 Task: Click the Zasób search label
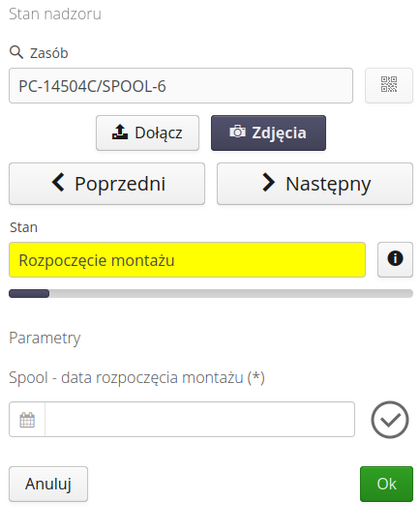[x=48, y=53]
